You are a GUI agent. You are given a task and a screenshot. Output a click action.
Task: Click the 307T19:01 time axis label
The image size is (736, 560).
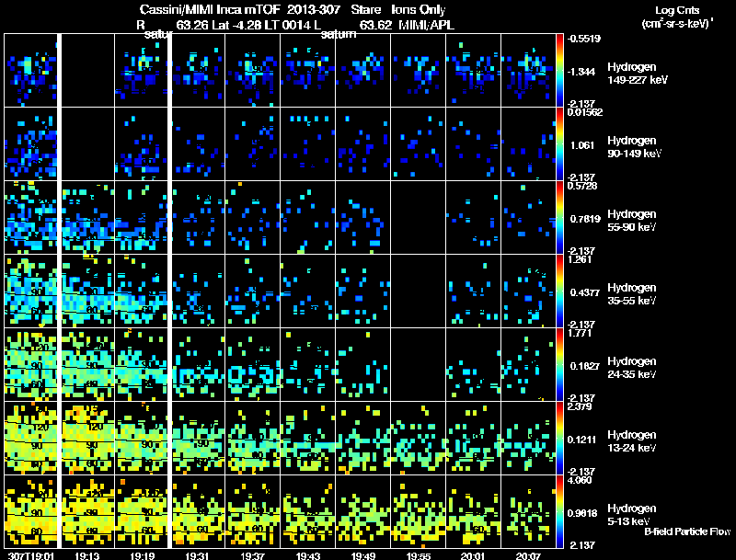click(31, 555)
